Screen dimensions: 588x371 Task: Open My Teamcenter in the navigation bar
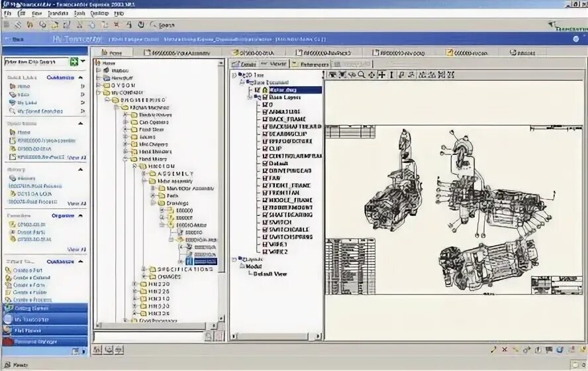pyautogui.click(x=45, y=319)
